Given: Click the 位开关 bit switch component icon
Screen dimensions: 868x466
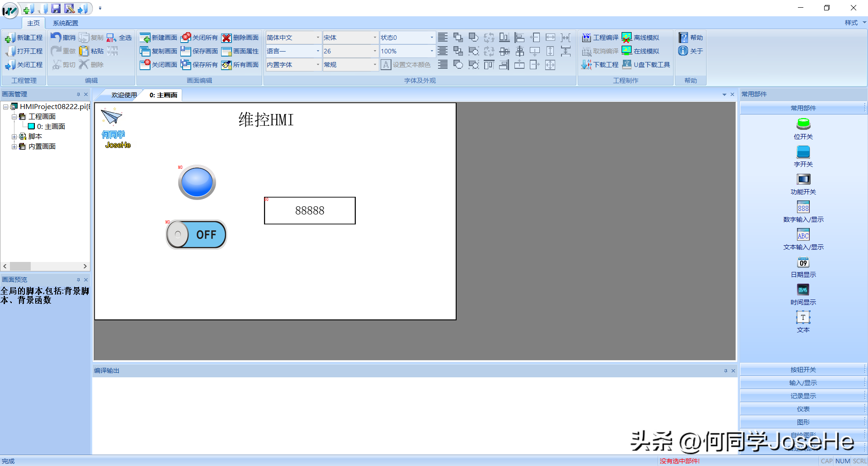Looking at the screenshot, I should [803, 124].
